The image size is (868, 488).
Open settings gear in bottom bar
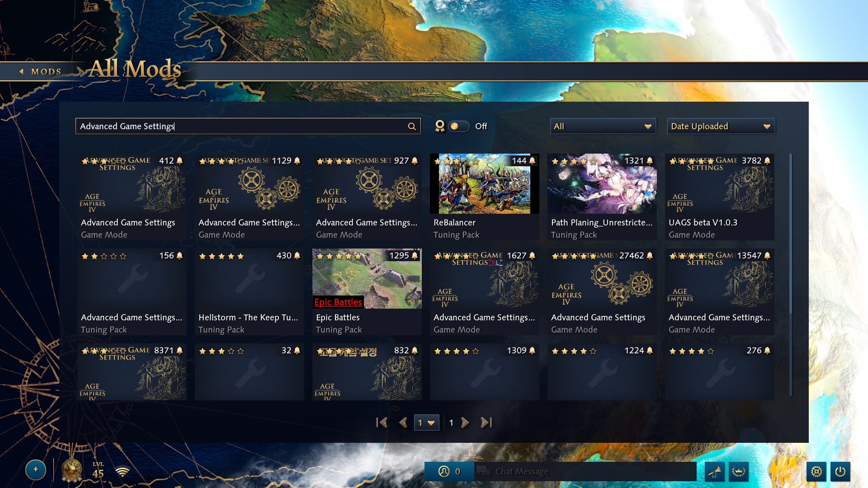[816, 472]
